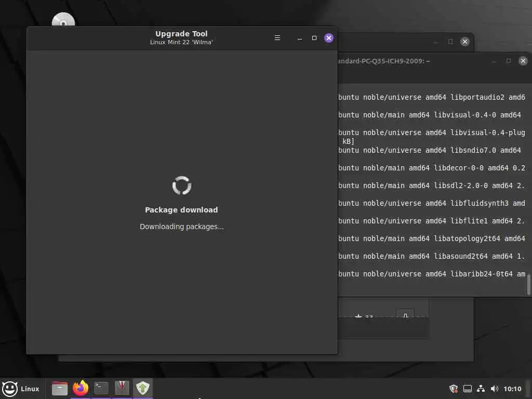Click the terminal window scrollbar
Image resolution: width=532 pixels, height=399 pixels.
(x=528, y=284)
